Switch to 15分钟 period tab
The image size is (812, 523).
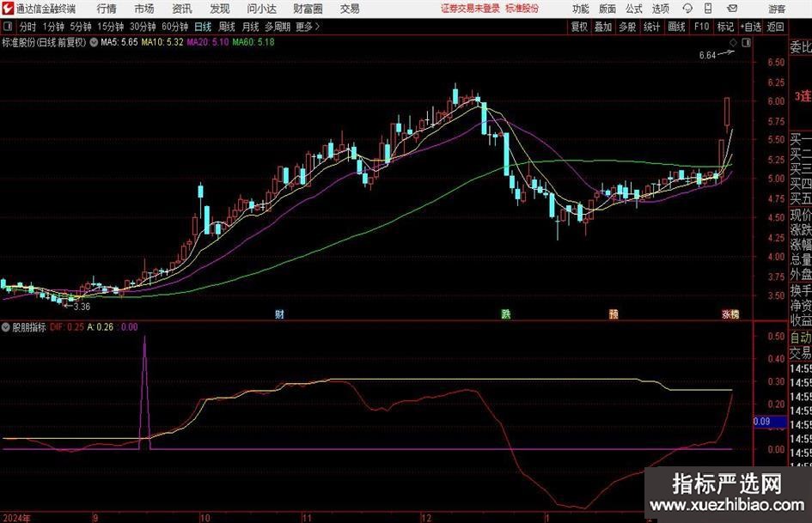click(111, 27)
